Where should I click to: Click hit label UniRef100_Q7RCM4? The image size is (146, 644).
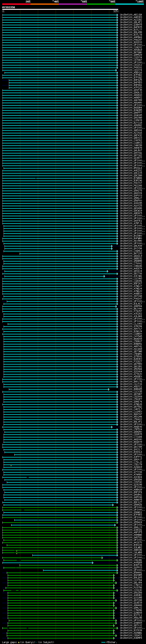tap(131, 326)
